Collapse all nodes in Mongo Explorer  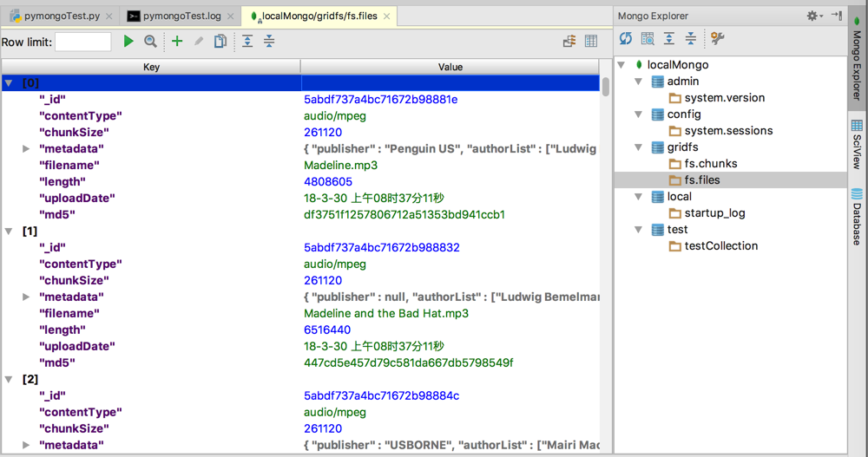click(691, 39)
